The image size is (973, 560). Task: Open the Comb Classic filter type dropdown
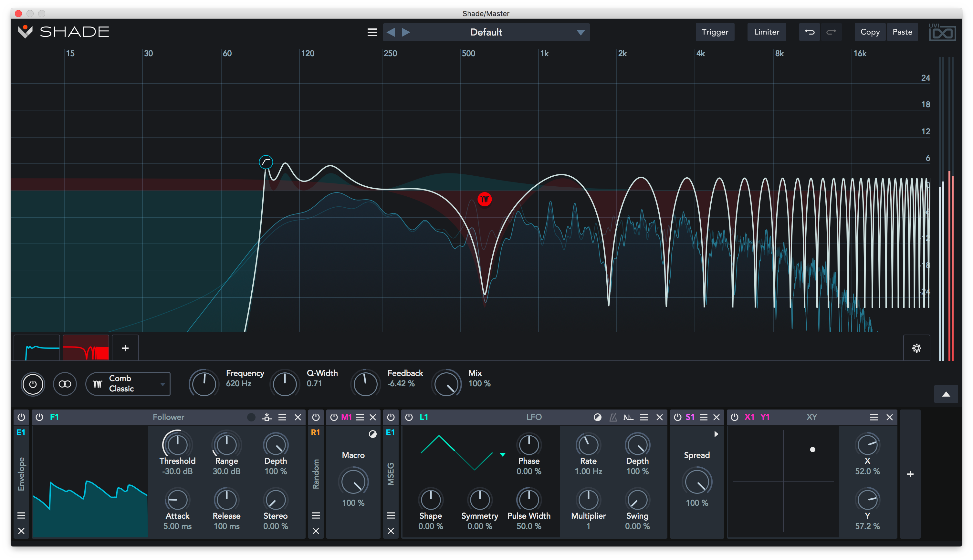click(128, 384)
